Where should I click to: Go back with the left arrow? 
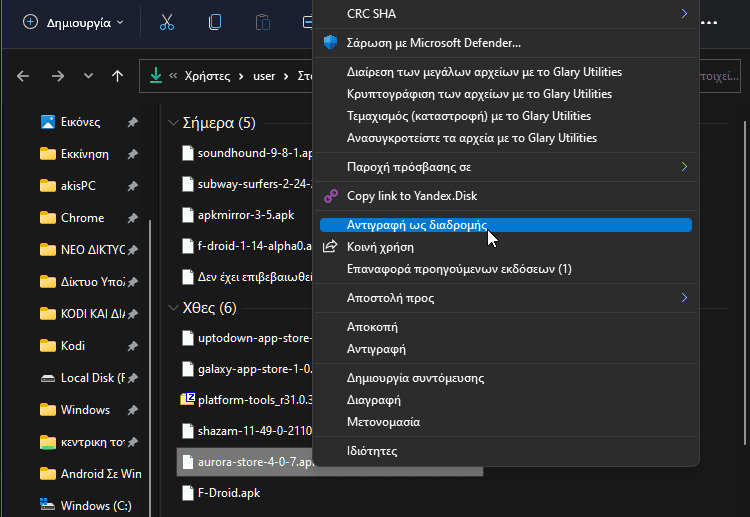[x=23, y=76]
